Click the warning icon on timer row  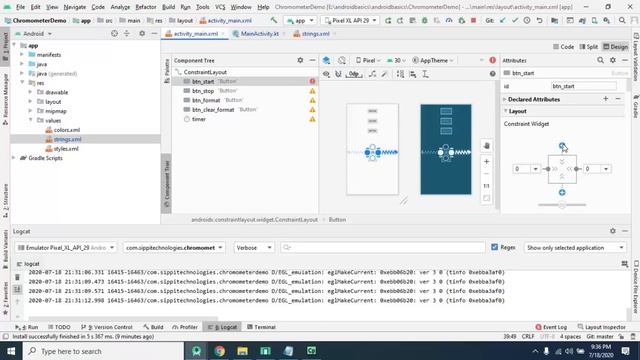point(312,119)
